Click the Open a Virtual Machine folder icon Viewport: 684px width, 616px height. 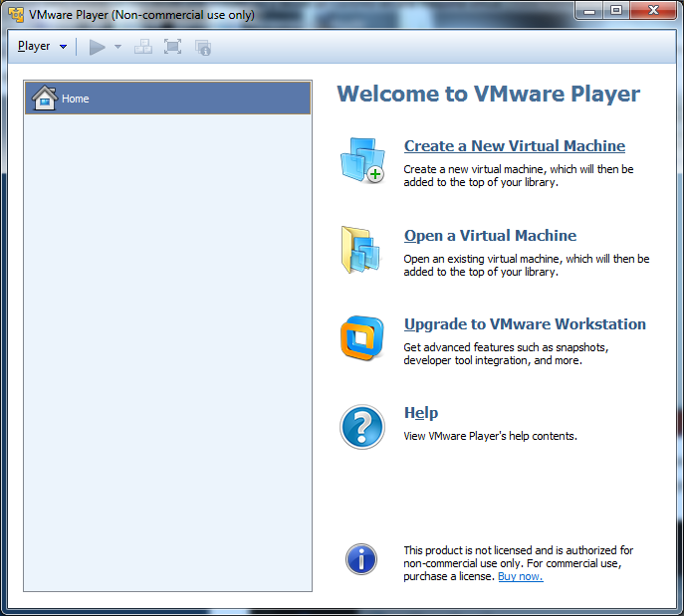coord(361,250)
